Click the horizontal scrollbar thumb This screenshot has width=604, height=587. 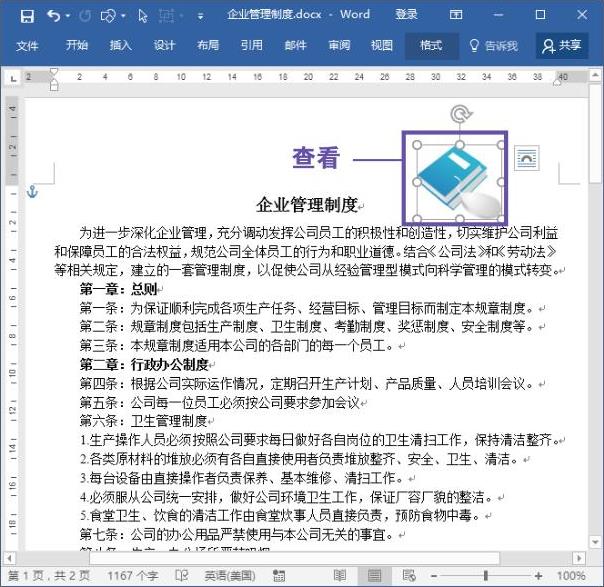295,558
